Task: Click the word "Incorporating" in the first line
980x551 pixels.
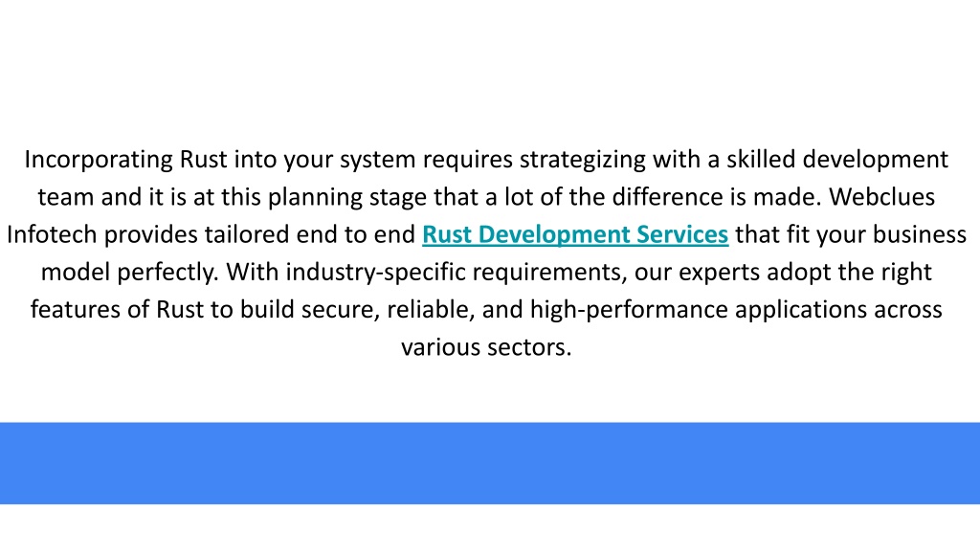Action: (x=99, y=161)
